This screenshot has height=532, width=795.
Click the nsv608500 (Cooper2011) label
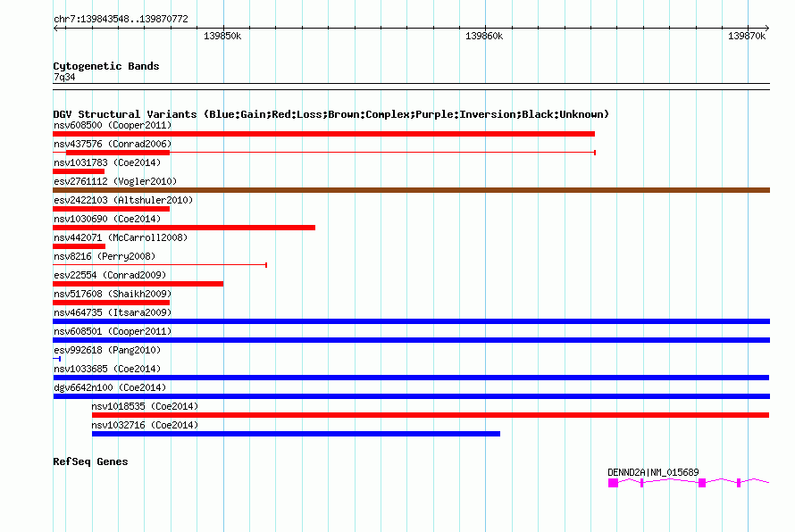113,125
